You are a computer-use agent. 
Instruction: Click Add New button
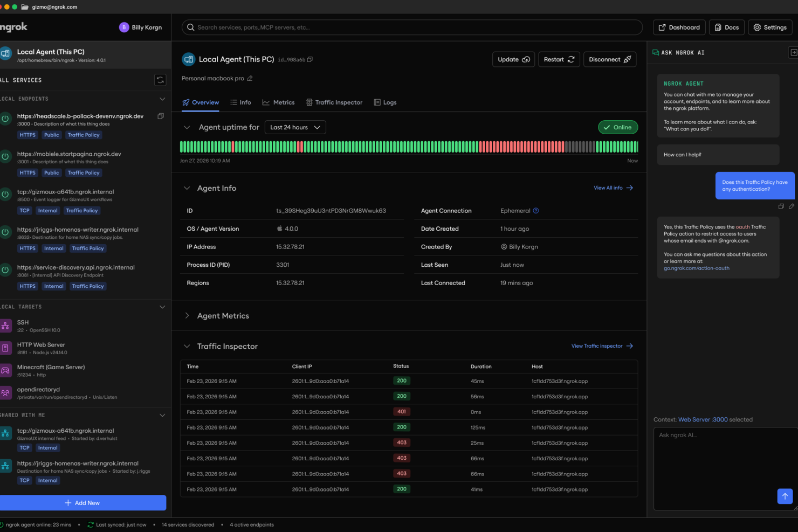coord(82,503)
